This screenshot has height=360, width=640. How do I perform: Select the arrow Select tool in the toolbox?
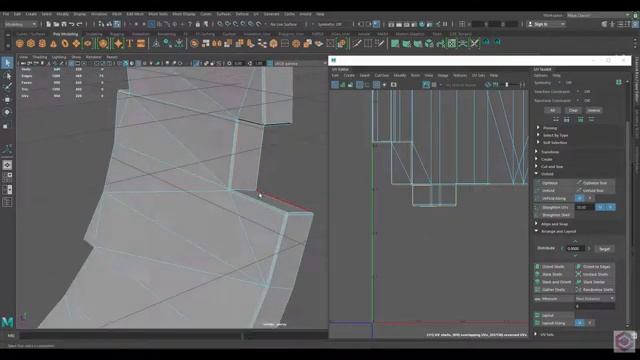[x=7, y=62]
